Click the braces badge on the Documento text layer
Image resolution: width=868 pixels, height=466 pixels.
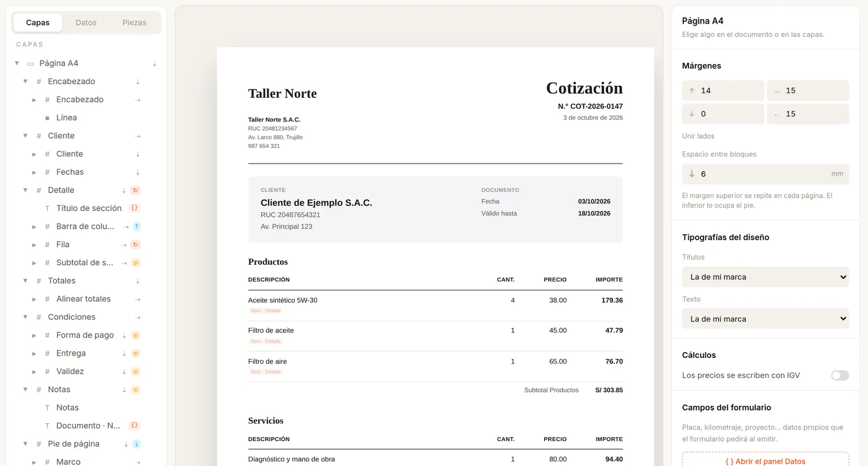click(134, 426)
